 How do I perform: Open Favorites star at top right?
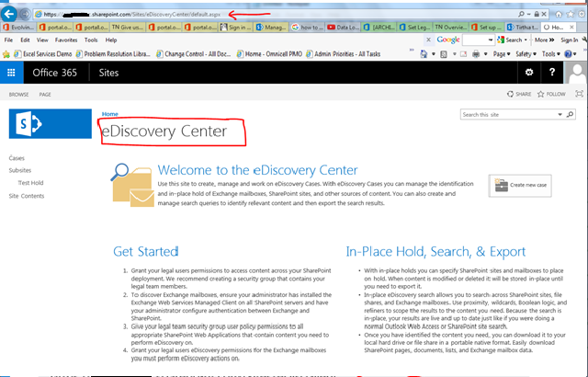tap(571, 15)
